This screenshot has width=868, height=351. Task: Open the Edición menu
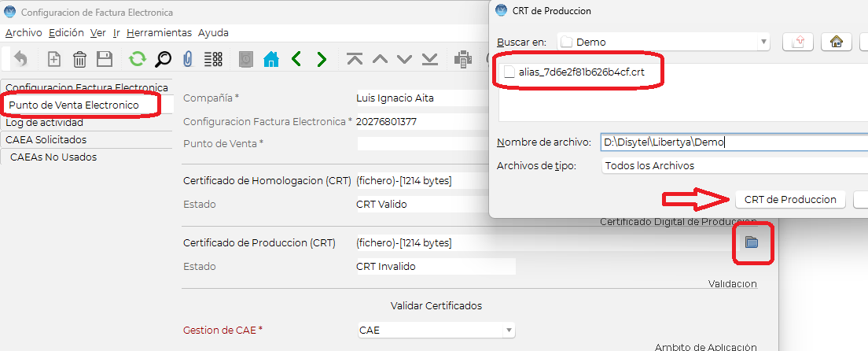click(x=66, y=33)
